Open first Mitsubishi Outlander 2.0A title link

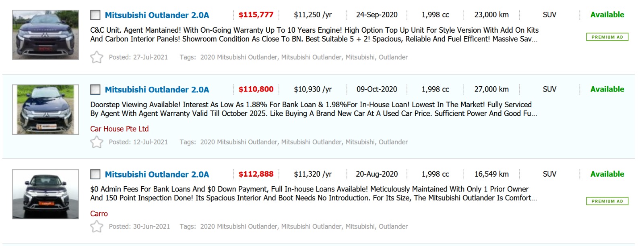tap(157, 15)
